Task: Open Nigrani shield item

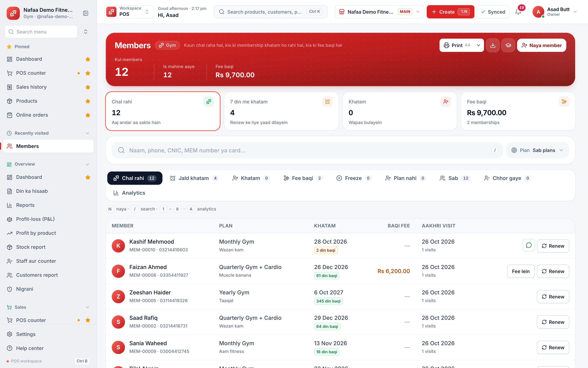Action: point(48,289)
